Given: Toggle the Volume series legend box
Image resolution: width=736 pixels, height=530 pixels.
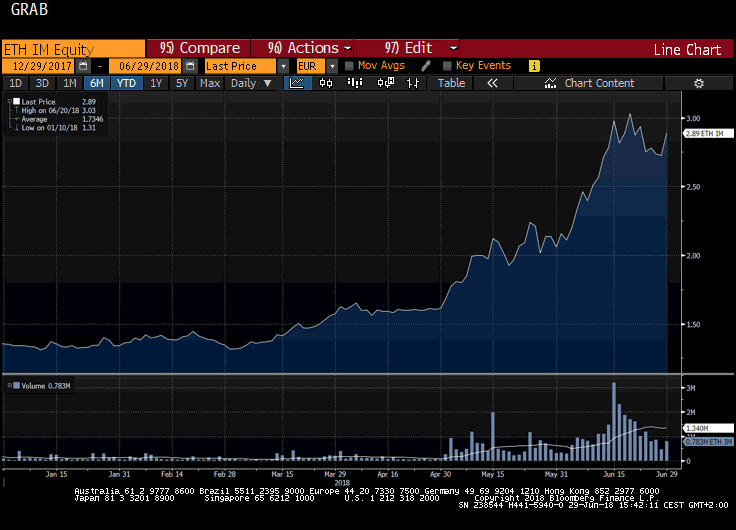Looking at the screenshot, I should pyautogui.click(x=15, y=385).
